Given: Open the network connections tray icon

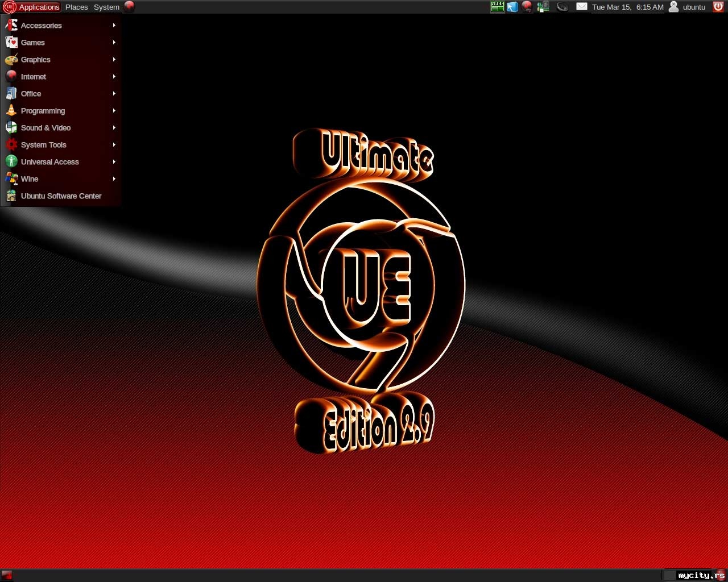Looking at the screenshot, I should [543, 7].
